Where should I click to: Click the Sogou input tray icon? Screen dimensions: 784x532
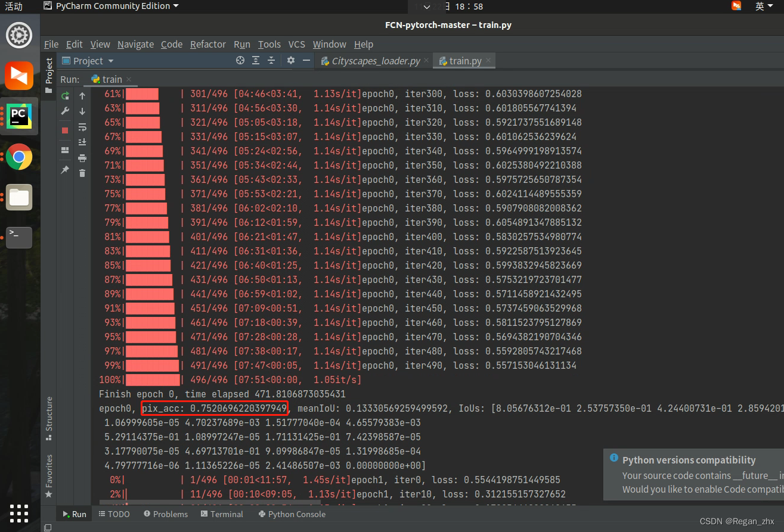pos(736,6)
